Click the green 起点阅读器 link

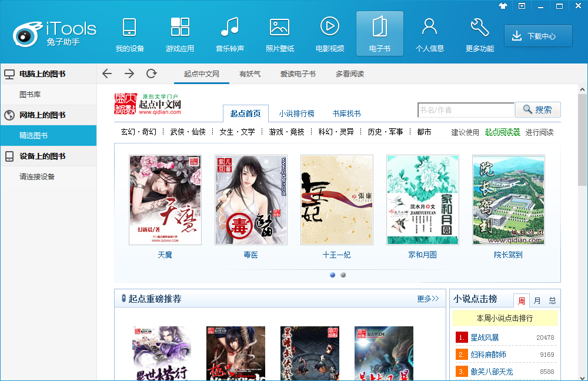(x=503, y=132)
